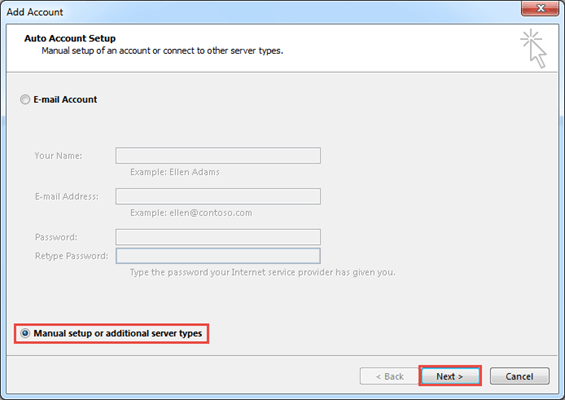Viewport: 565px width, 400px height.
Task: Click the Retype Password input field
Action: (218, 256)
